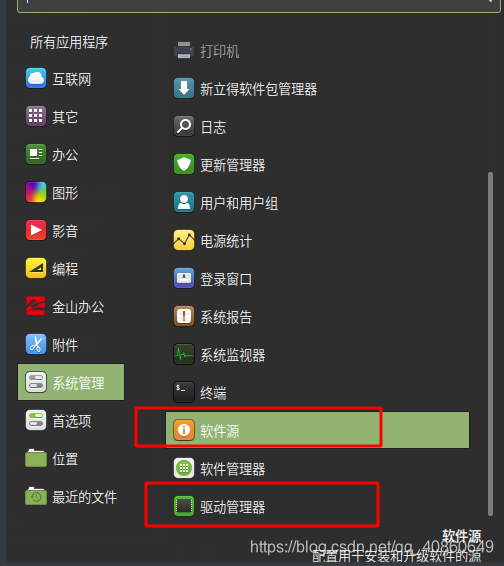504x566 pixels.
Task: Select the 互联网 category
Action: (71, 78)
